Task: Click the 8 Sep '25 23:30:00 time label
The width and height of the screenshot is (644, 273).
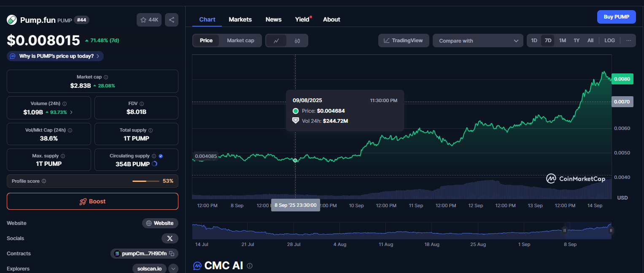Action: [x=295, y=205]
